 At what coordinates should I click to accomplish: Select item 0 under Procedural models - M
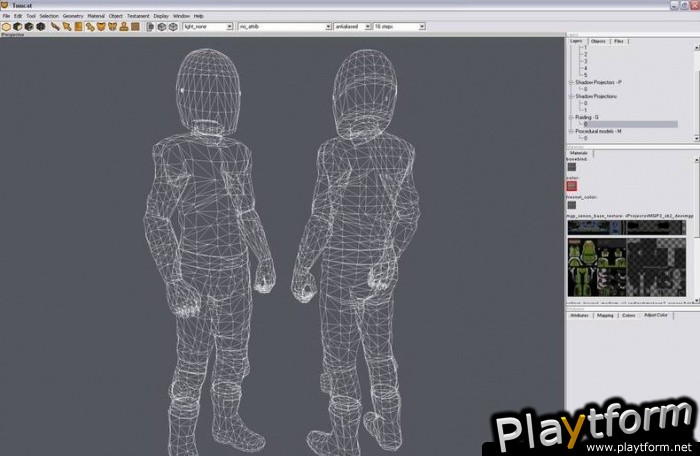click(586, 138)
